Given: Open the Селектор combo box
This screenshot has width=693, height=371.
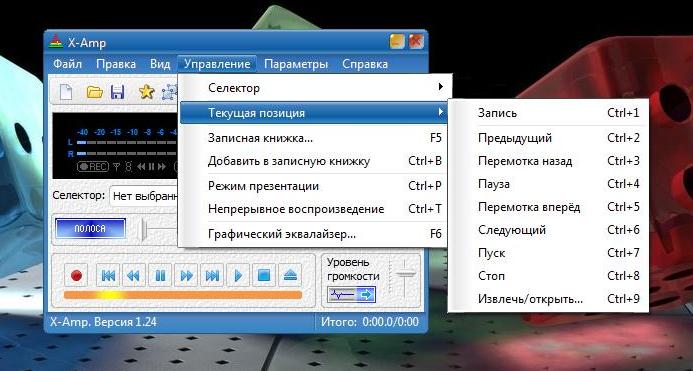Looking at the screenshot, I should [x=145, y=196].
